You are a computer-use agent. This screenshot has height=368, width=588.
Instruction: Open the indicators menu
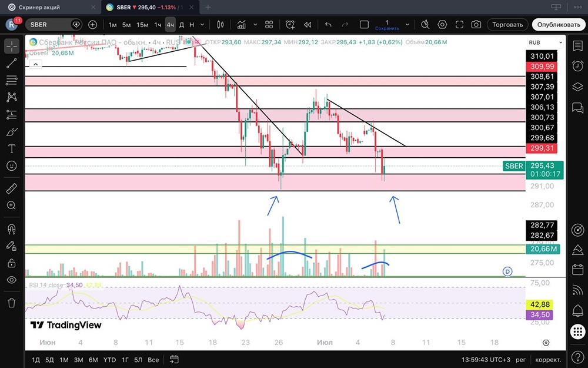242,25
